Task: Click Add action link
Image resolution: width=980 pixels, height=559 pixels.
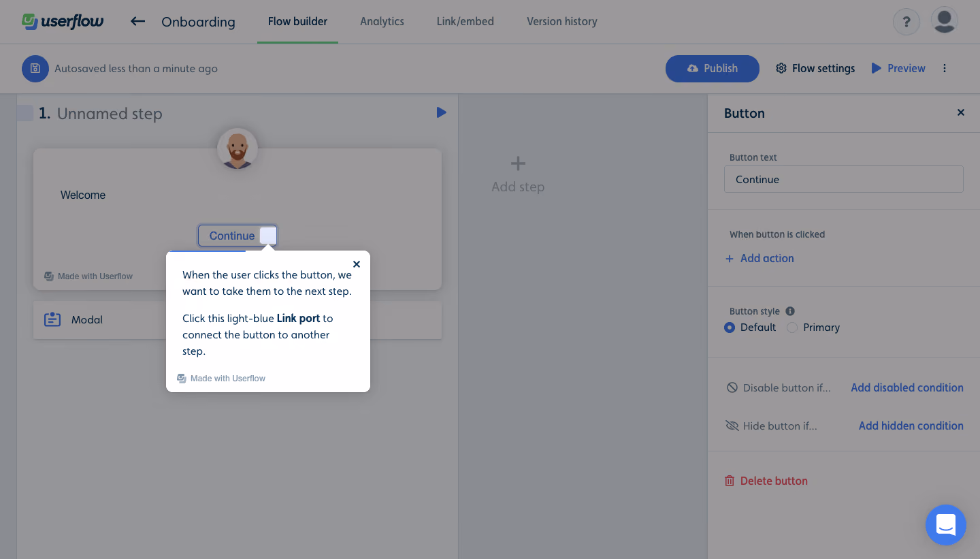Action: click(x=759, y=259)
